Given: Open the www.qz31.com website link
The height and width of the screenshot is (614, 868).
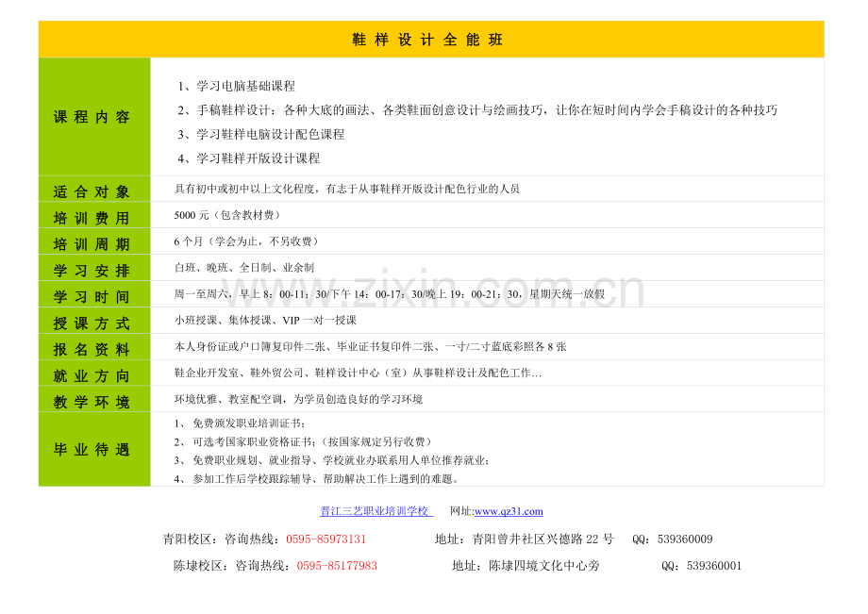Looking at the screenshot, I should pos(509,511).
